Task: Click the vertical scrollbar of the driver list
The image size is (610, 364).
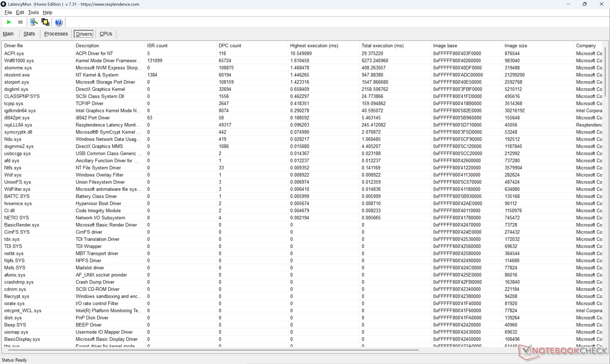Action: point(605,72)
